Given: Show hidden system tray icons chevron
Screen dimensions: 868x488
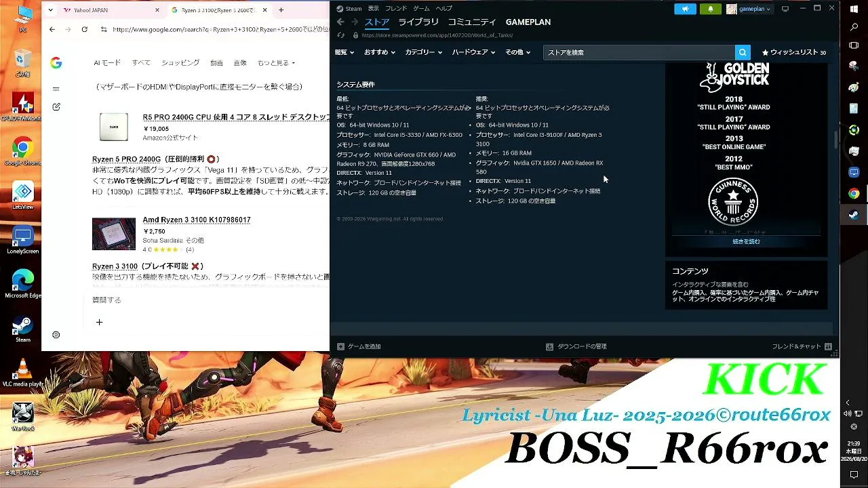Looking at the screenshot, I should coord(848,403).
